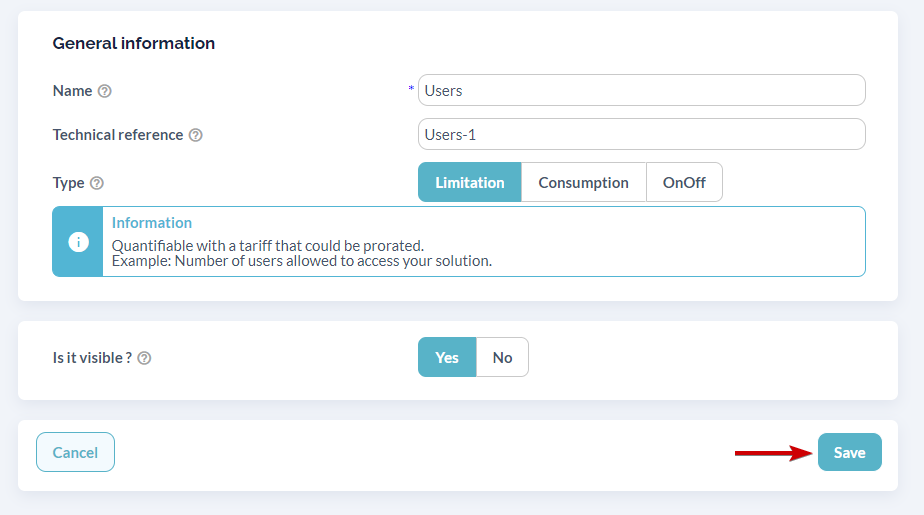Choose the OnOff type
The width and height of the screenshot is (924, 515).
(684, 183)
